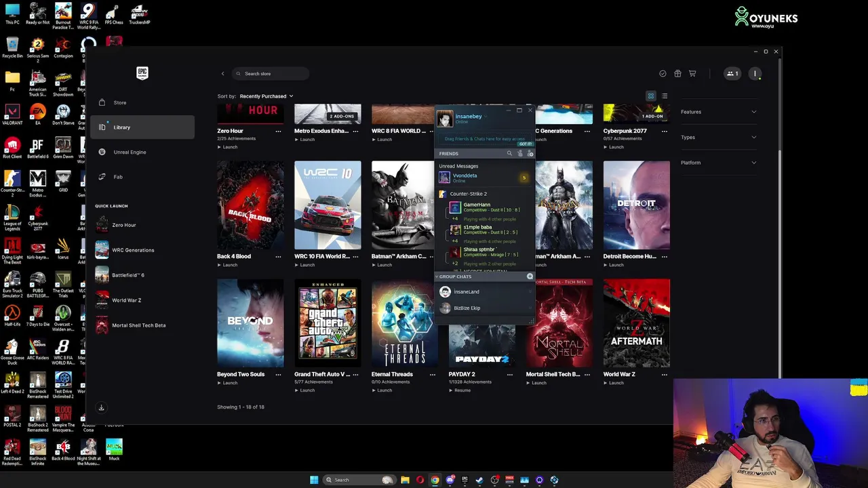
Task: Expand the Types filter
Action: (719, 138)
